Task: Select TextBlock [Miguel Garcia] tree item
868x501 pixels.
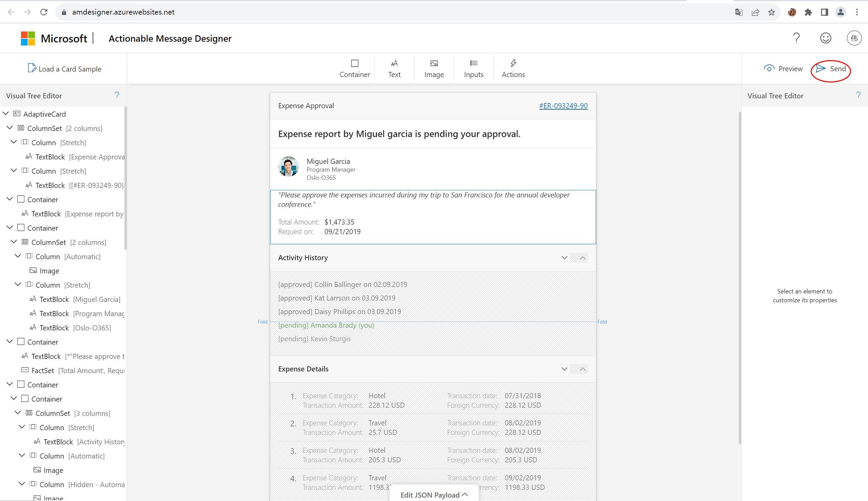Action: coord(75,299)
